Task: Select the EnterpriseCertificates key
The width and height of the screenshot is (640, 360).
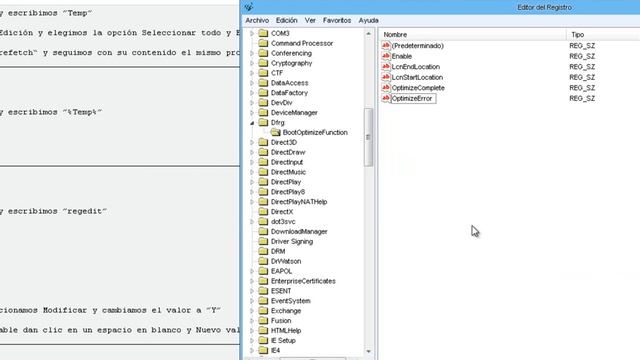Action: [x=303, y=281]
